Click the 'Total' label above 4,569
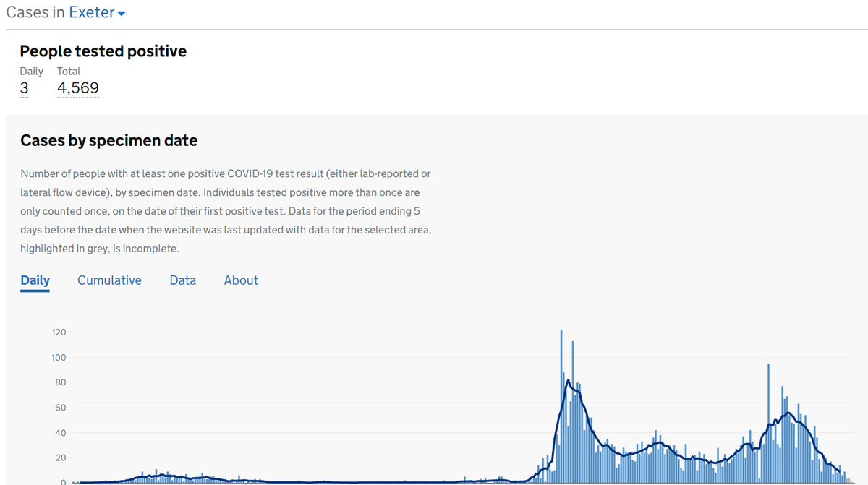 pos(69,72)
